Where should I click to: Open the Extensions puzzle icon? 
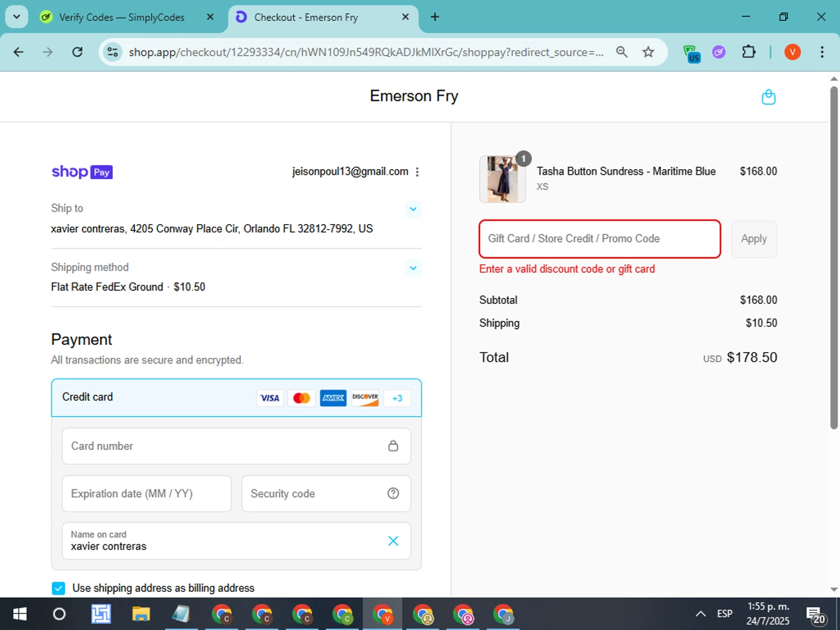(748, 52)
